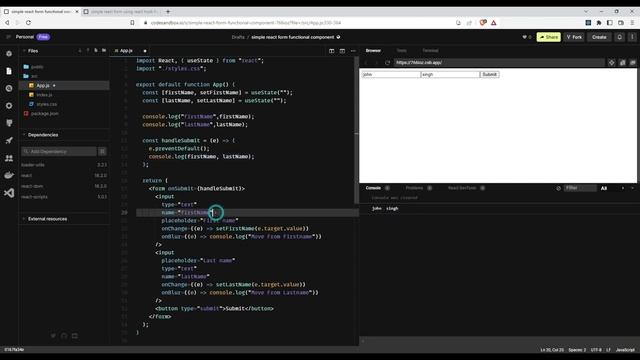Viewport: 640px width, 360px height.
Task: Click the Drafts breadcrumb link
Action: (238, 37)
